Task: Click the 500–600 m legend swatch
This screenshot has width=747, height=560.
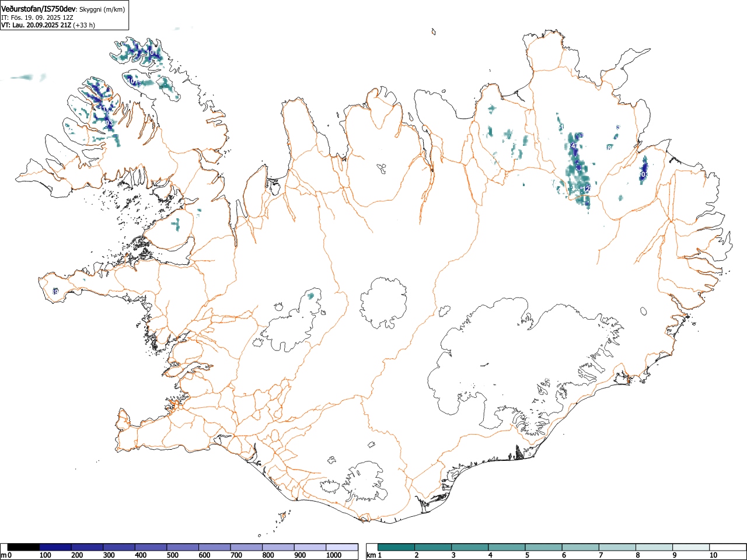Action: click(183, 547)
